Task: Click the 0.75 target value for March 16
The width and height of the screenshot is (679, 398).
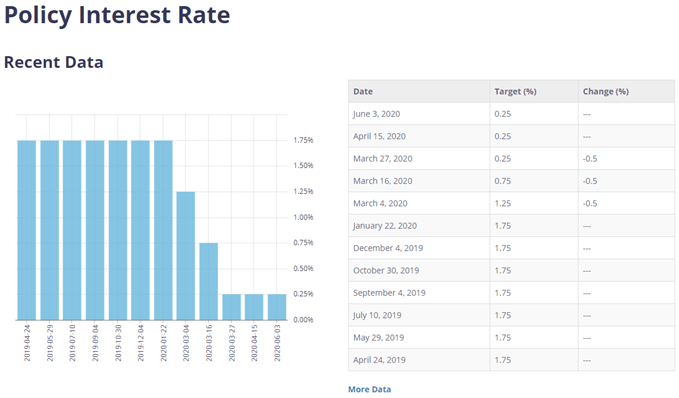Action: coord(503,181)
